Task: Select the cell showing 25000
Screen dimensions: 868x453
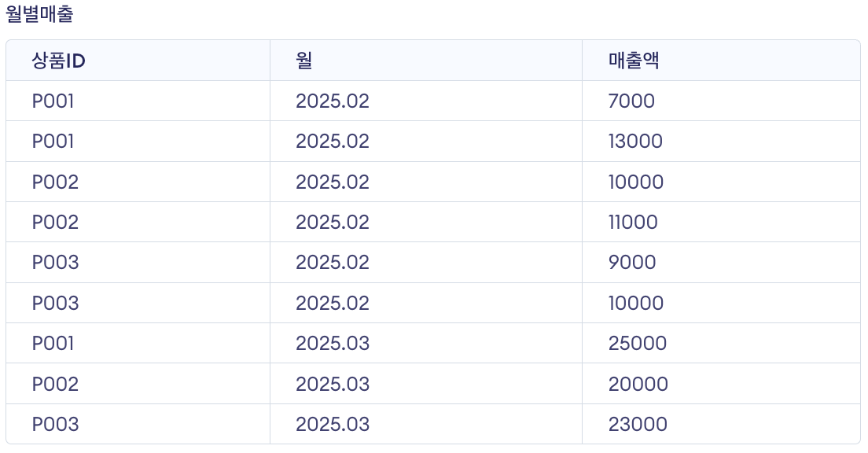Action: 721,344
